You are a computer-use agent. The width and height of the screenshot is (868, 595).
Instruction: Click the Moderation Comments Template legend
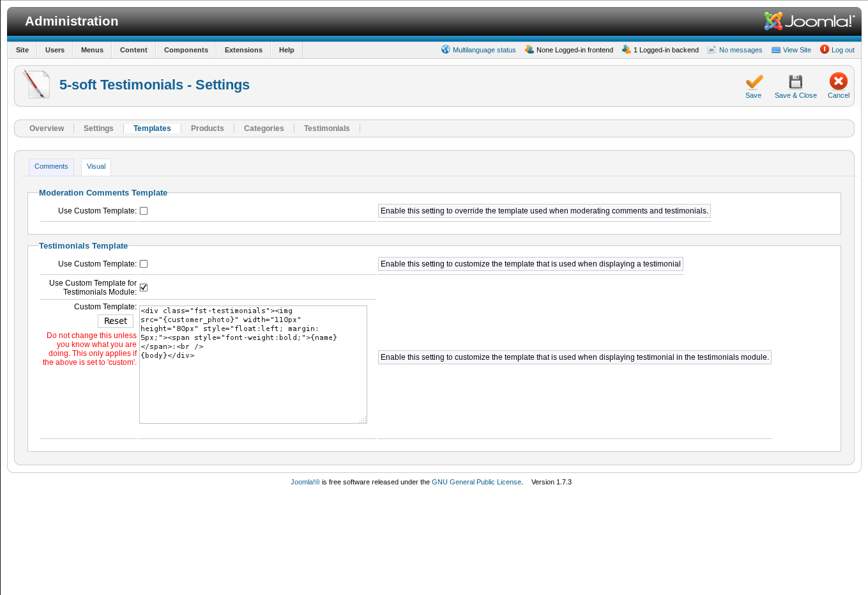pyautogui.click(x=103, y=193)
